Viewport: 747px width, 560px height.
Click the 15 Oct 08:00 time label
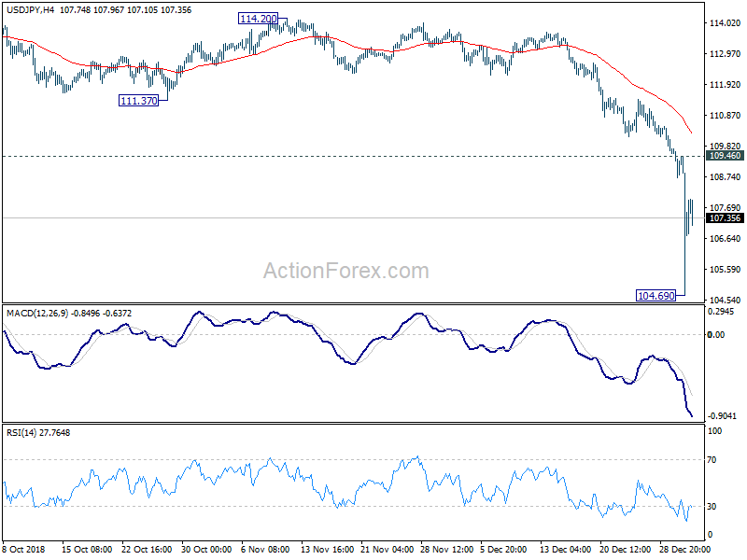tap(87, 549)
